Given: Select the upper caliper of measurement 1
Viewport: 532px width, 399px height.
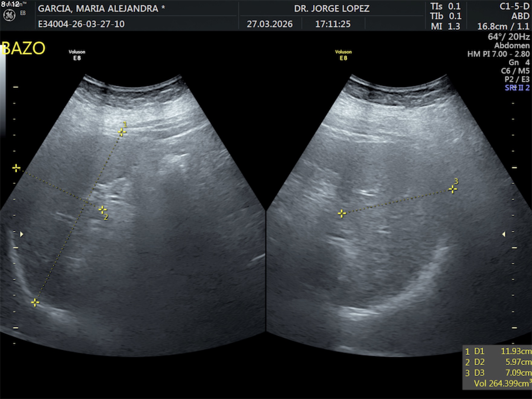Looking at the screenshot, I should tap(122, 132).
